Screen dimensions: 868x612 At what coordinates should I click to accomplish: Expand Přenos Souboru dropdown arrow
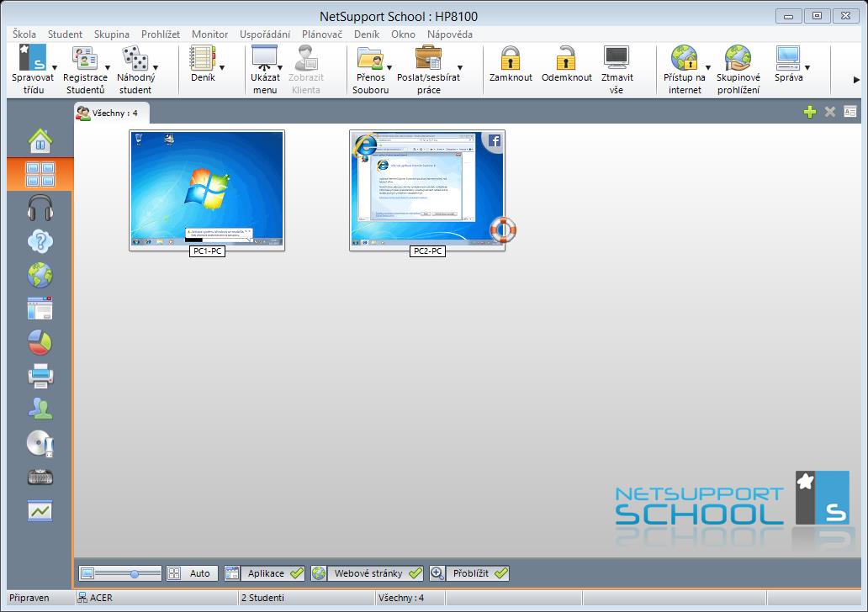click(389, 68)
